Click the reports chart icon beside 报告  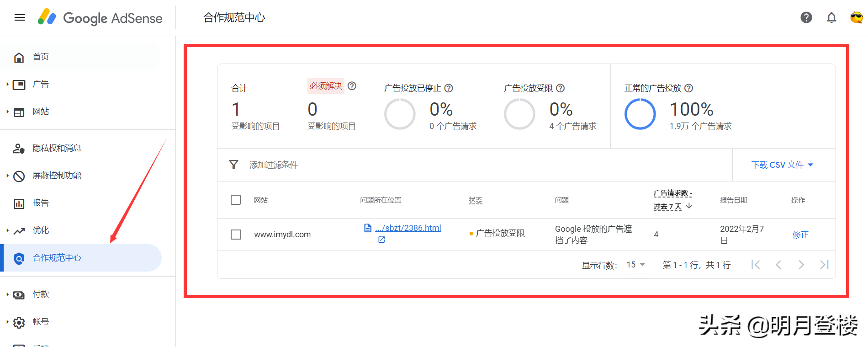[19, 203]
